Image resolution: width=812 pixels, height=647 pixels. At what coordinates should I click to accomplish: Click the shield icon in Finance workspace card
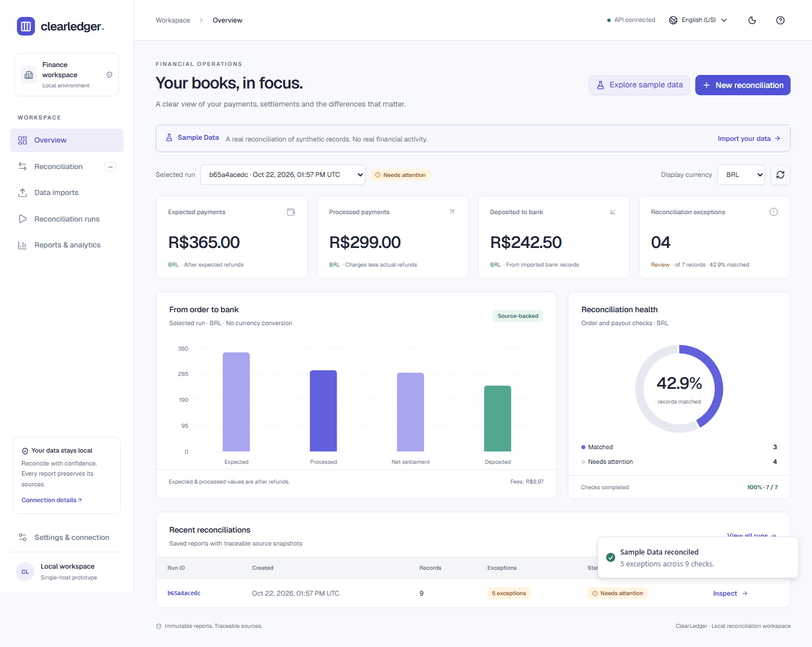109,75
